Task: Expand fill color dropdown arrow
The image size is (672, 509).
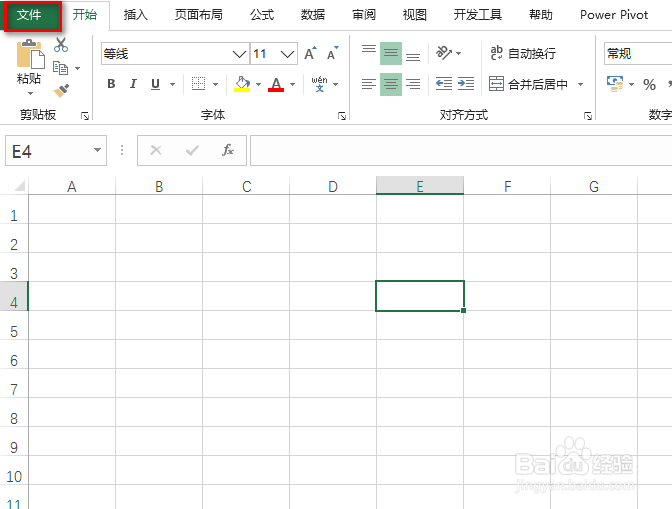Action: (258, 84)
